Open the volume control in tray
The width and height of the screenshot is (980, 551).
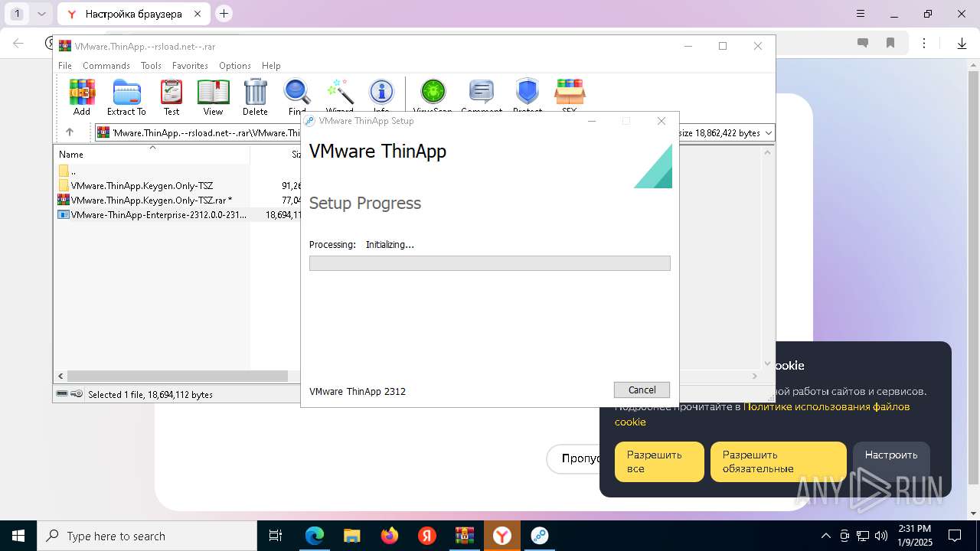881,536
